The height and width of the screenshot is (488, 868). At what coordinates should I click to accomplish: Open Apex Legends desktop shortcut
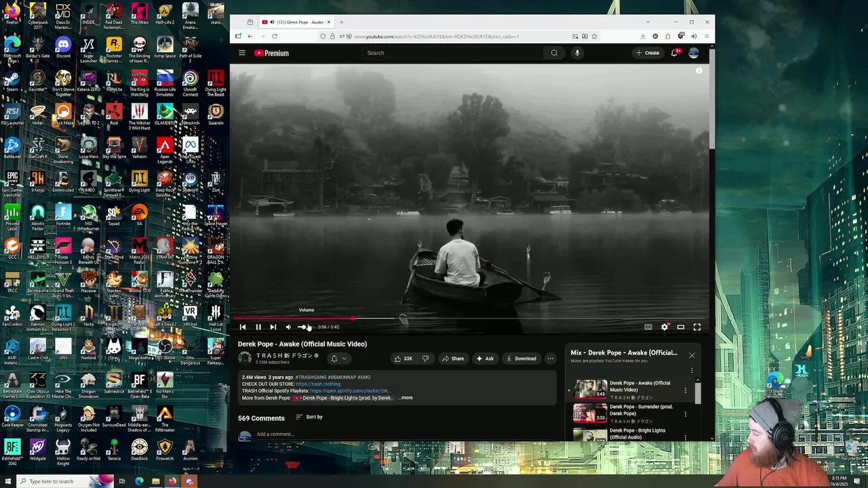(165, 150)
